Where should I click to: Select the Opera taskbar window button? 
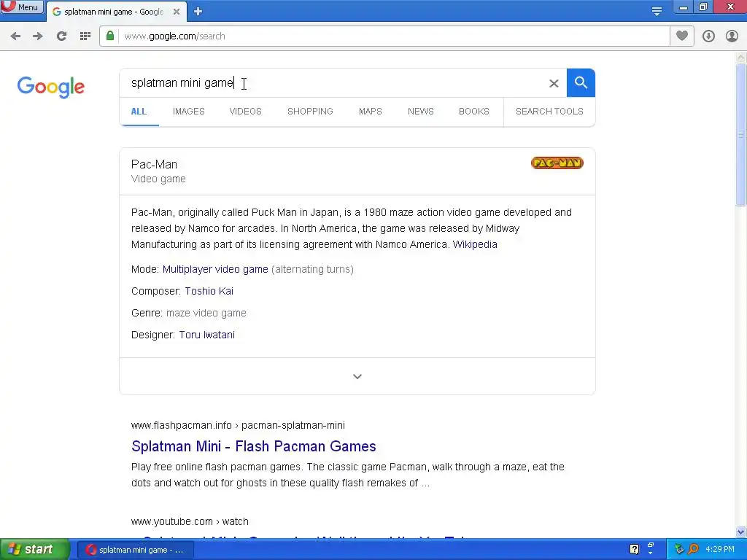135,550
